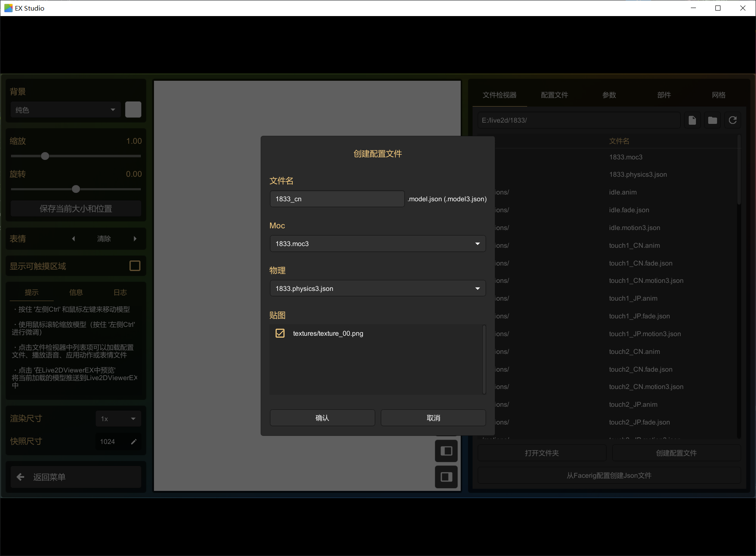756x556 pixels.
Task: Click the EX Studio app icon in the title bar
Action: click(8, 8)
